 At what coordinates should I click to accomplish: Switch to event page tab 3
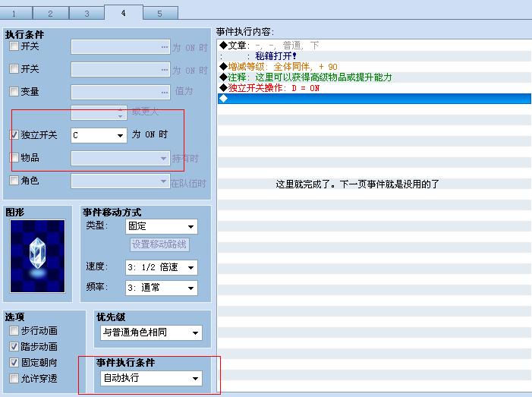point(87,14)
